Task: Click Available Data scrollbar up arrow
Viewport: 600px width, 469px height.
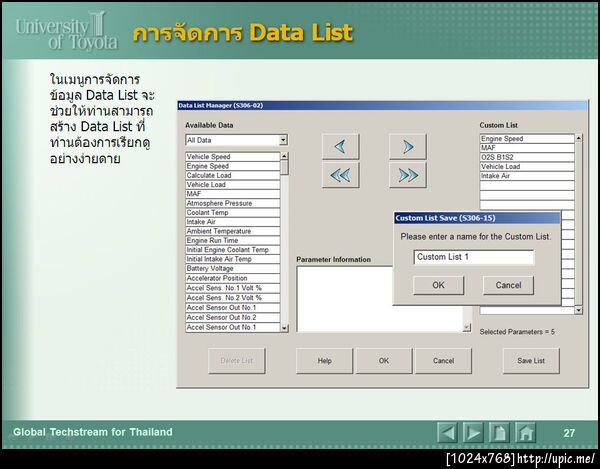Action: click(284, 156)
